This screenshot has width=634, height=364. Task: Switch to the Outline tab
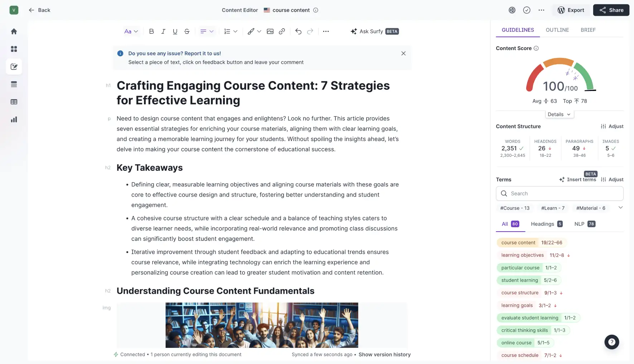[x=557, y=30]
